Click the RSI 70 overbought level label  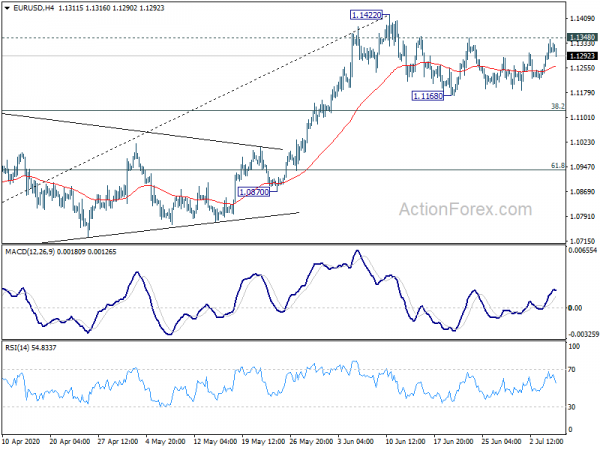pos(572,370)
